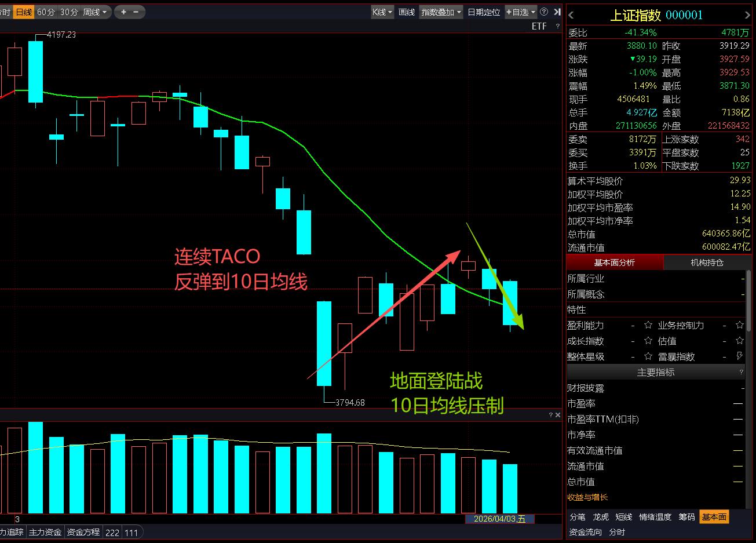Zoom out the chart with the minus button
The height and width of the screenshot is (543, 756).
136,12
